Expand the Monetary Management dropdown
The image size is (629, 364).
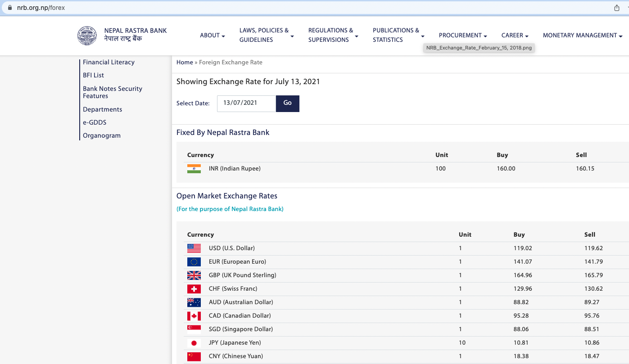[x=582, y=36]
